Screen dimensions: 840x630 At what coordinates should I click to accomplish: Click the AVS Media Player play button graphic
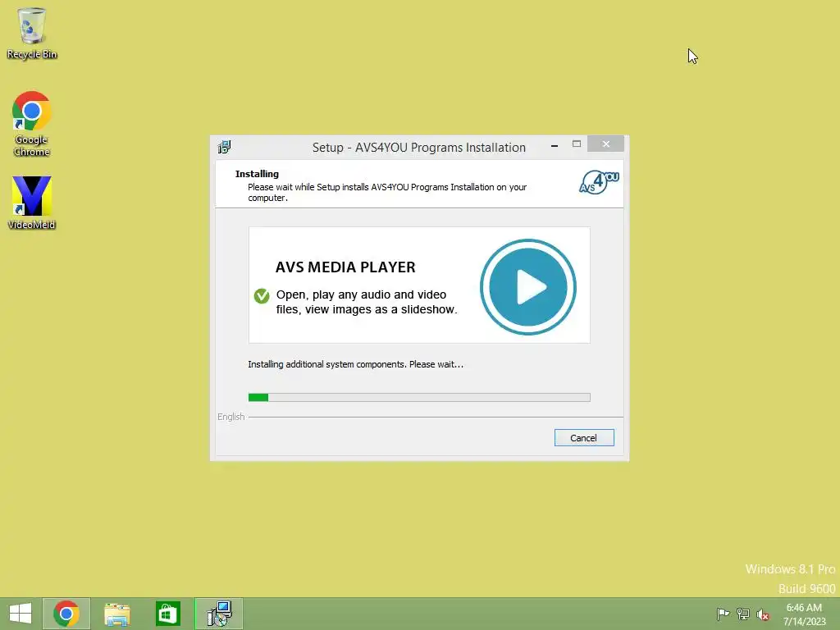527,287
